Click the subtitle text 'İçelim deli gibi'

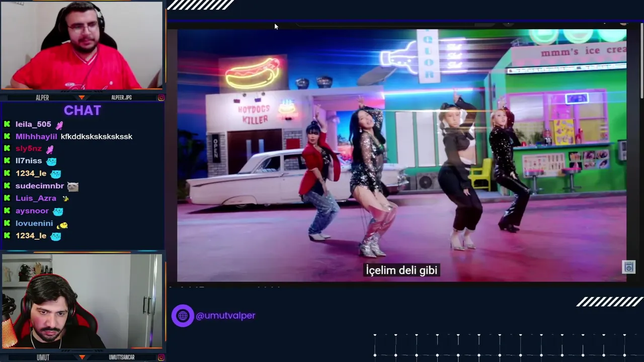point(401,270)
